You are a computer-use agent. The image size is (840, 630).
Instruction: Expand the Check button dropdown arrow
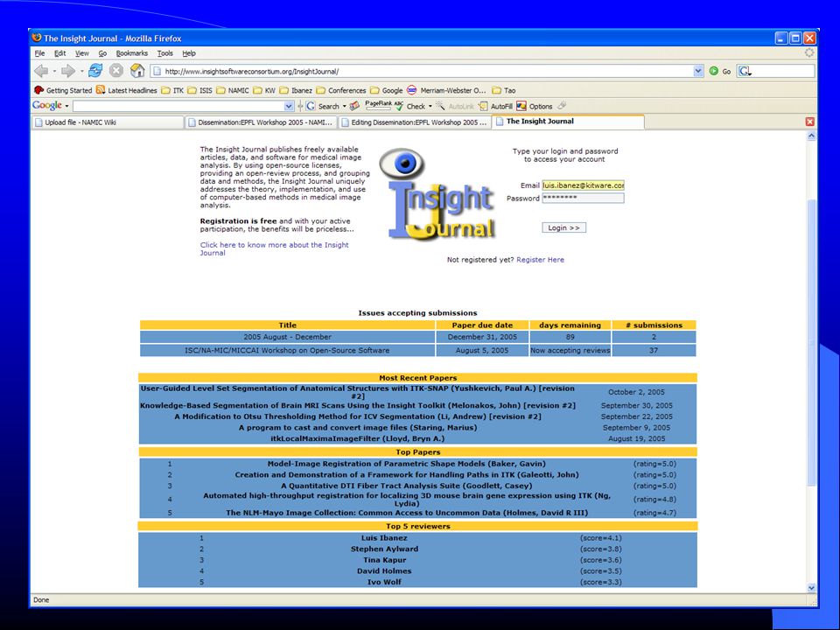[x=430, y=106]
